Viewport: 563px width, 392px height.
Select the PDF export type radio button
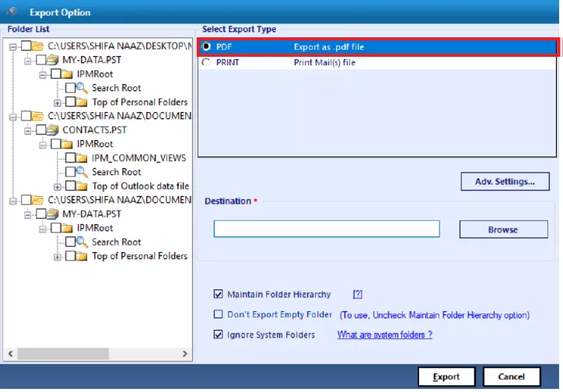point(205,47)
